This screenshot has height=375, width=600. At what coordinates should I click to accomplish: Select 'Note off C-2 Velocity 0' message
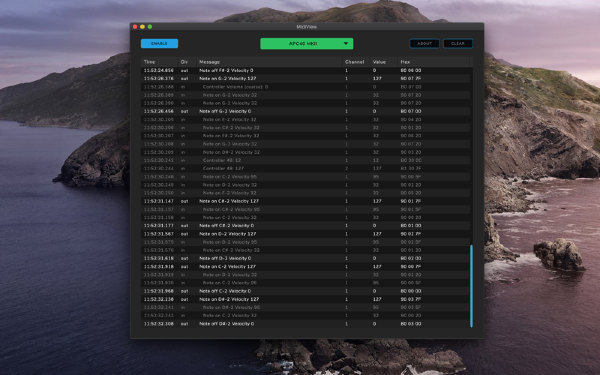coord(225,291)
